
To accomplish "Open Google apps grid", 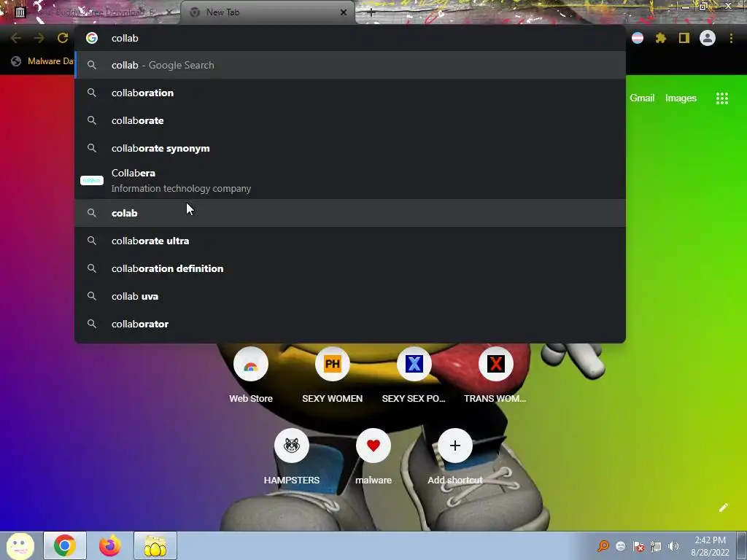I will [x=721, y=98].
